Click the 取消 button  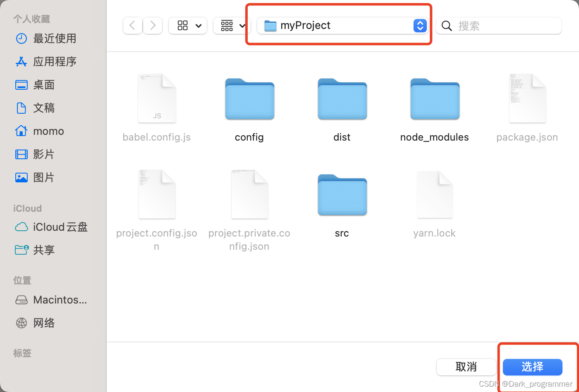click(466, 367)
